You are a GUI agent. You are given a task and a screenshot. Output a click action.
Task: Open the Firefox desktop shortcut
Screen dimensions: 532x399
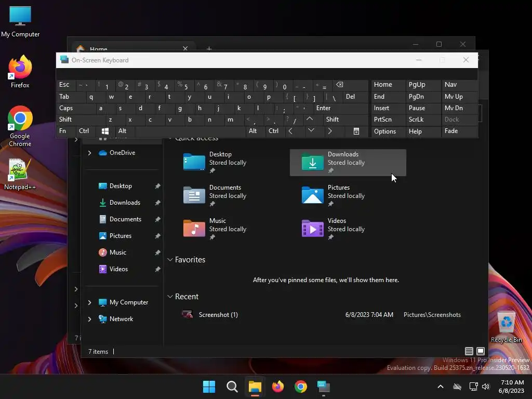coord(20,72)
